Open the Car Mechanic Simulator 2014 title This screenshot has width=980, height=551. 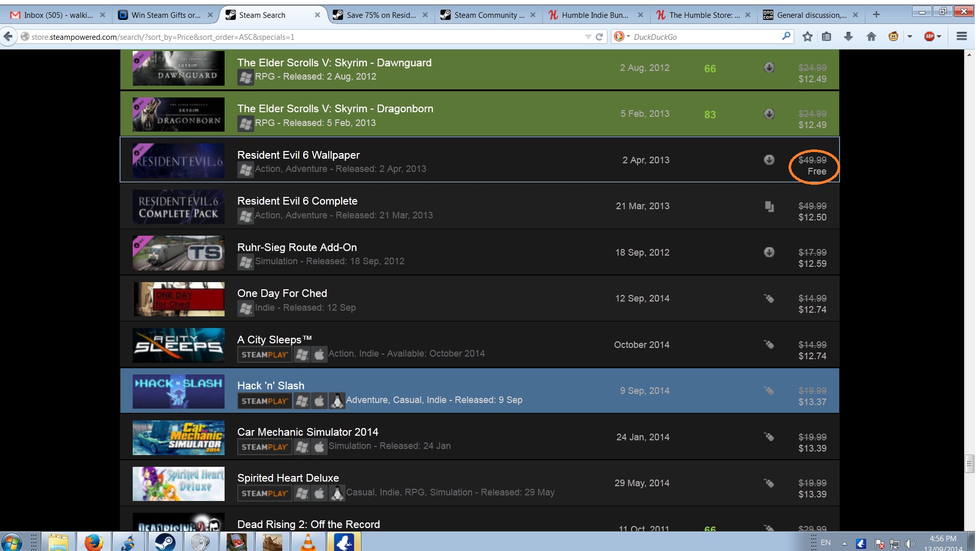tap(308, 432)
